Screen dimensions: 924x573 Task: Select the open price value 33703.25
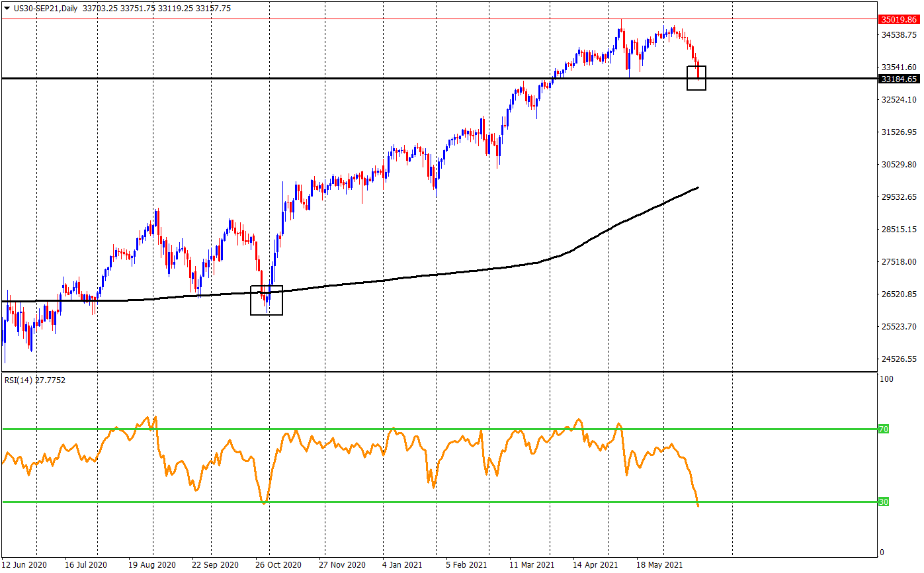click(x=99, y=9)
